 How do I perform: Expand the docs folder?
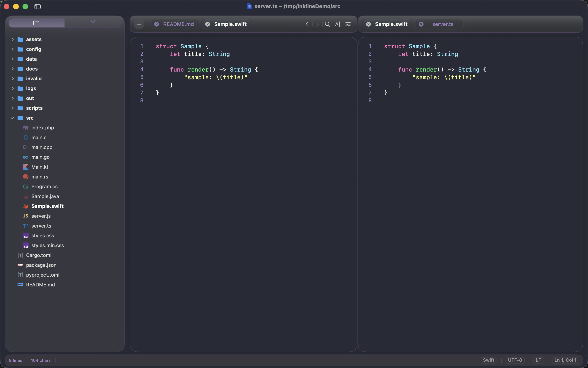[12, 69]
